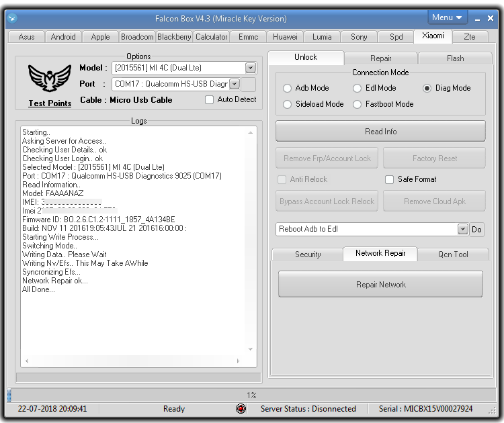
Task: Click the Model field showing MI 4C
Action: (x=184, y=68)
